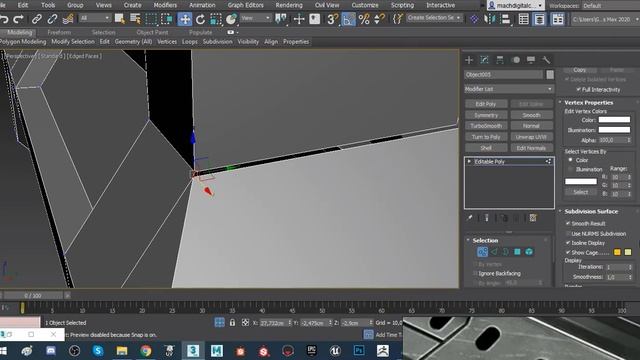
Task: Open Create Selection Set dropdown
Action: pyautogui.click(x=435, y=18)
